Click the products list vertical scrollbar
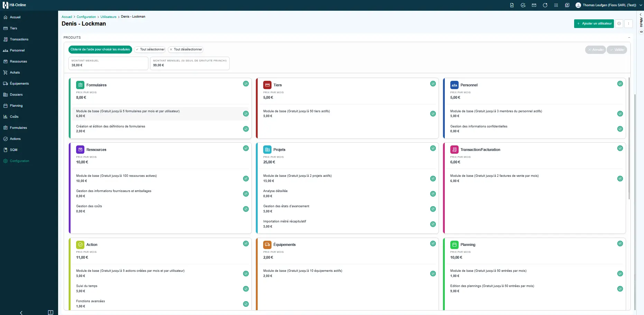 pyautogui.click(x=629, y=138)
